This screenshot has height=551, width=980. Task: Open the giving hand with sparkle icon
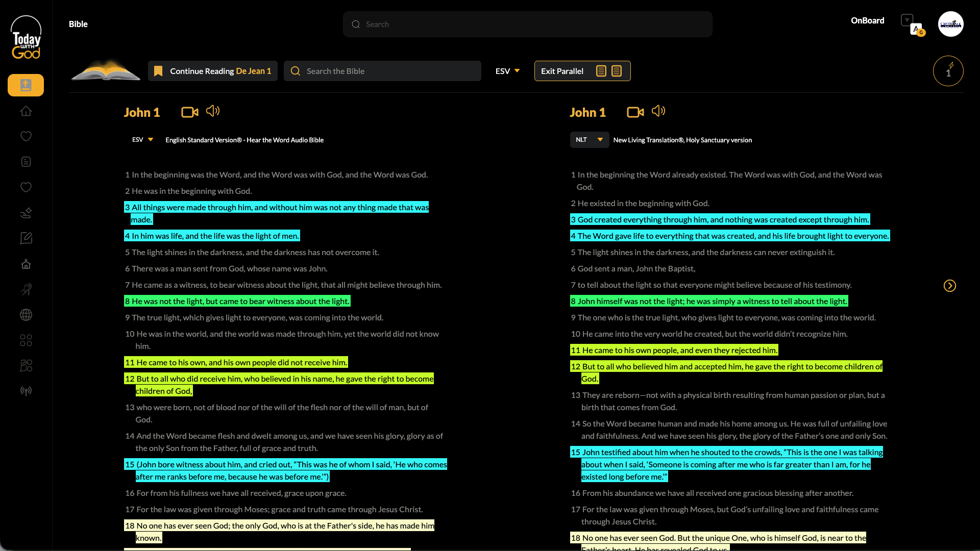click(x=26, y=213)
